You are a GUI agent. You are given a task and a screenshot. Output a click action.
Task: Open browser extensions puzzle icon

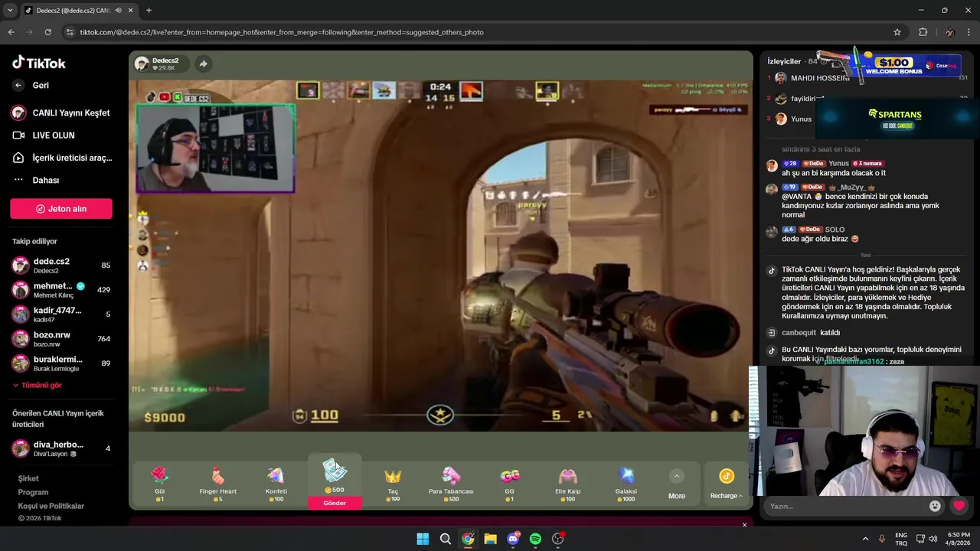(x=923, y=32)
